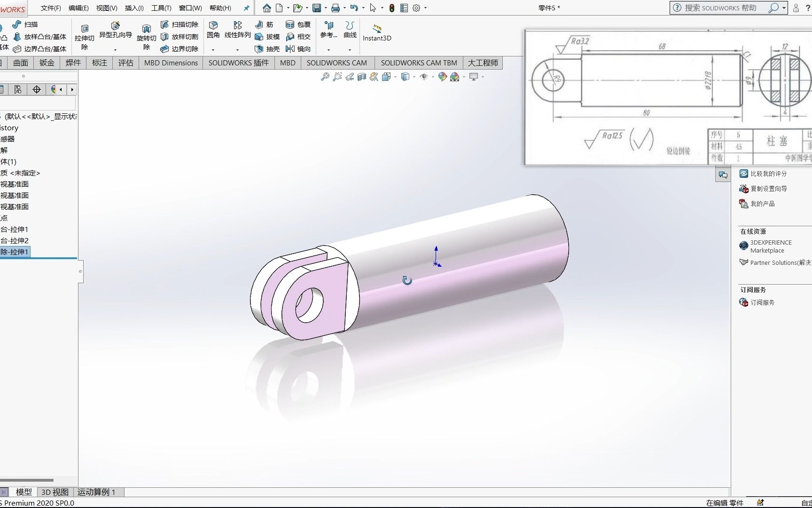The width and height of the screenshot is (812, 508).
Task: Create a new document
Action: coord(279,8)
